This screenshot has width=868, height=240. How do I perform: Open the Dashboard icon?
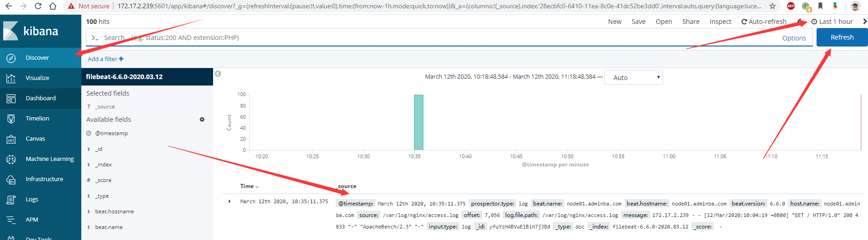click(11, 98)
